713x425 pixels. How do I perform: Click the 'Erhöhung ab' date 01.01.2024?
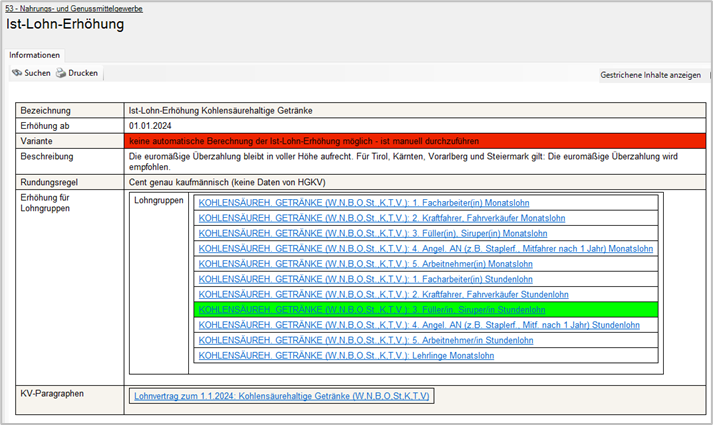[x=151, y=126]
